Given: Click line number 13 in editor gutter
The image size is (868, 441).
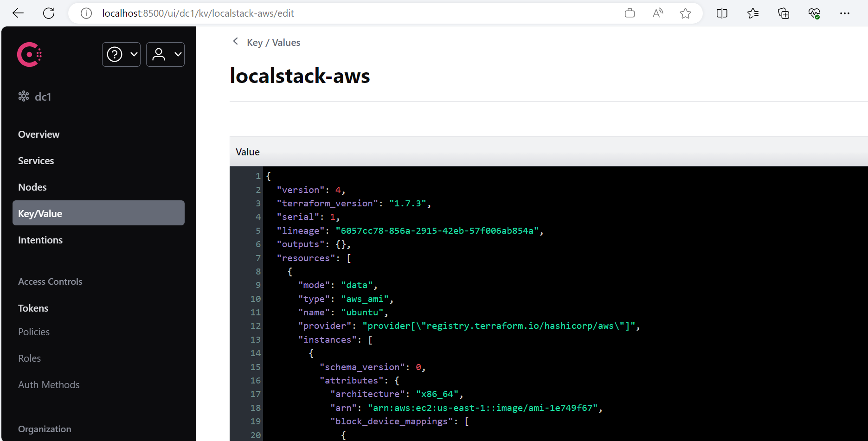Looking at the screenshot, I should pyautogui.click(x=256, y=340).
